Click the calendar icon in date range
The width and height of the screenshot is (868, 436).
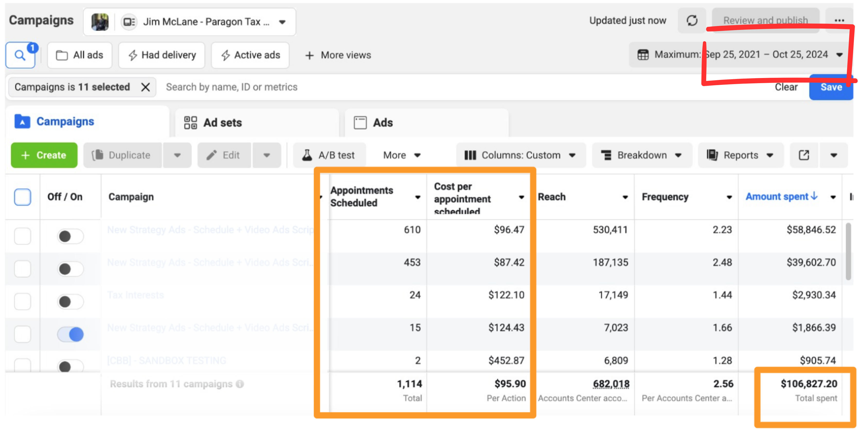click(x=643, y=54)
